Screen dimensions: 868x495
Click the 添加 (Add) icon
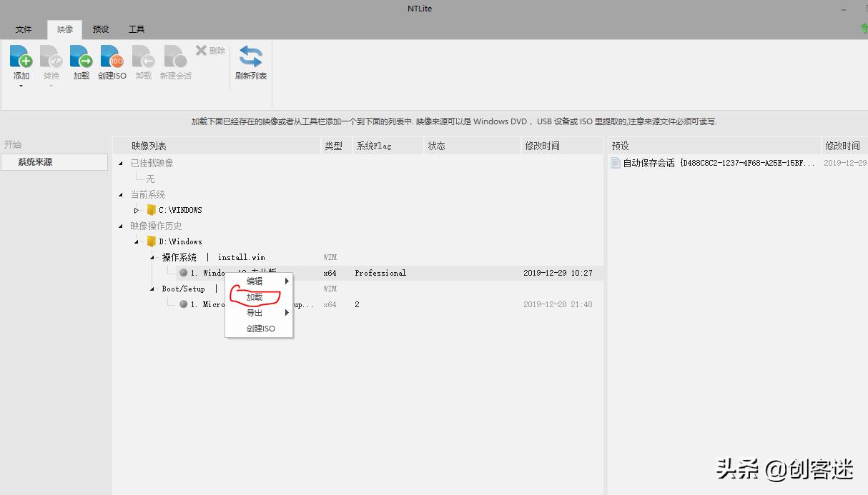click(21, 64)
